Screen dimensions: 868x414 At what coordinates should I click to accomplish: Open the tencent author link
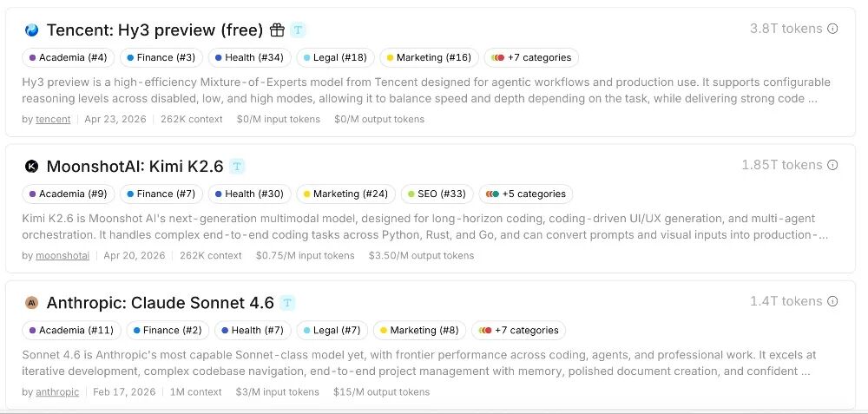tap(53, 119)
